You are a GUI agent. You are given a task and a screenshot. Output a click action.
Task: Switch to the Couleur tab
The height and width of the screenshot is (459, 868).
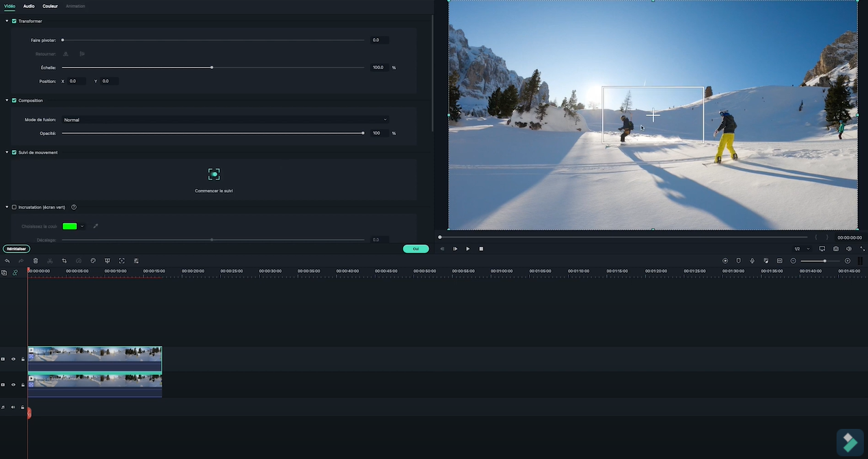[x=50, y=6]
